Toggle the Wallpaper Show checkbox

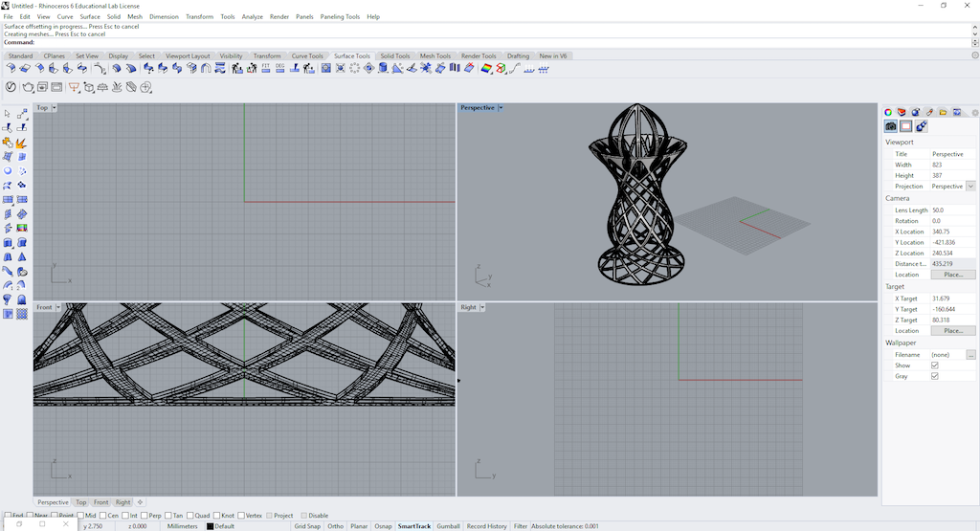935,365
